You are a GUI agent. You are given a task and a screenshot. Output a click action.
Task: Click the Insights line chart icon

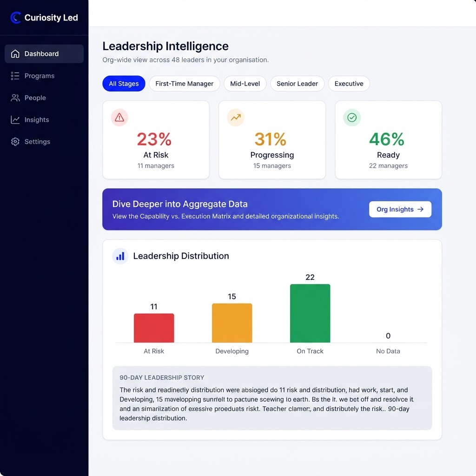pos(15,119)
